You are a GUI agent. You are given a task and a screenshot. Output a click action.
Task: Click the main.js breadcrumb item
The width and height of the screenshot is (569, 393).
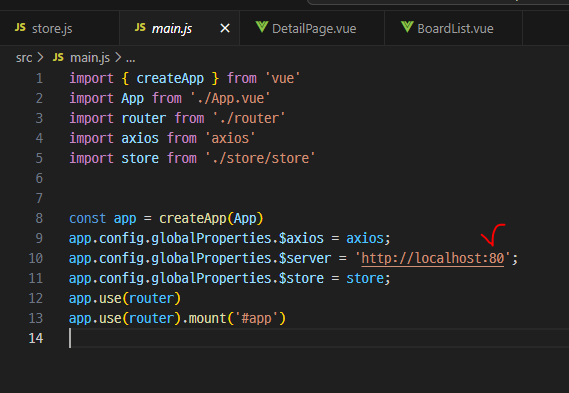coord(90,58)
